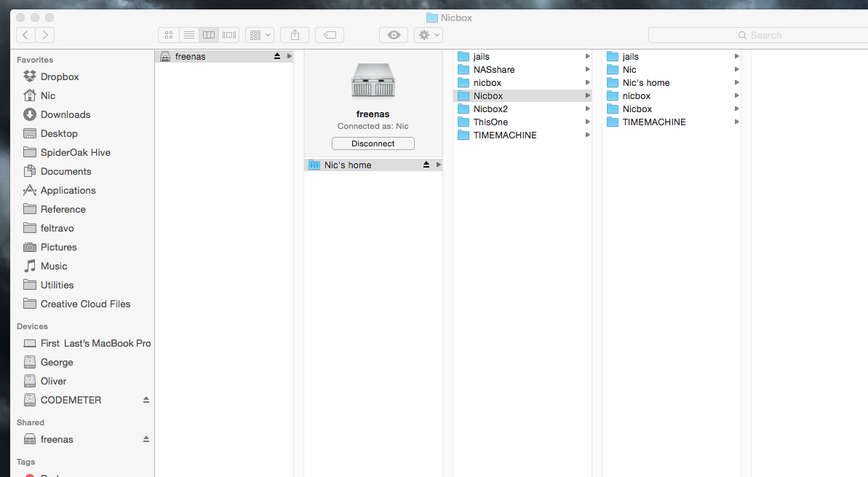Viewport: 868px width, 477px height.
Task: Eject freenas from the first column row
Action: pos(277,56)
